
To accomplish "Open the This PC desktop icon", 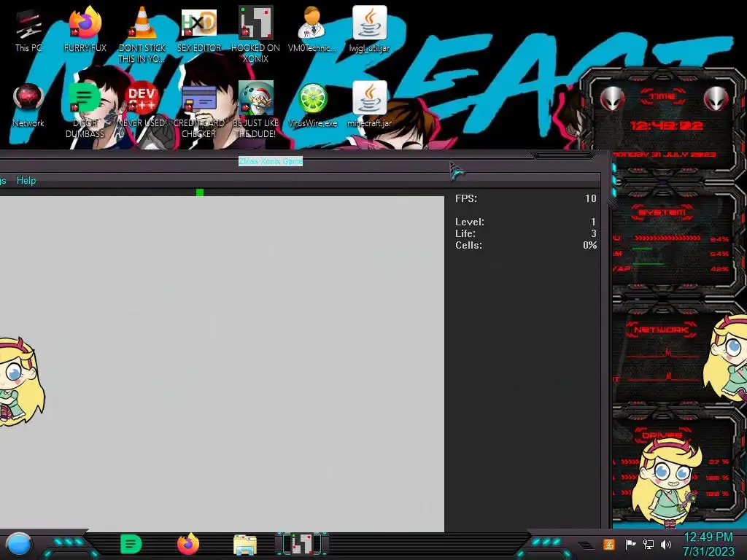I will [28, 30].
